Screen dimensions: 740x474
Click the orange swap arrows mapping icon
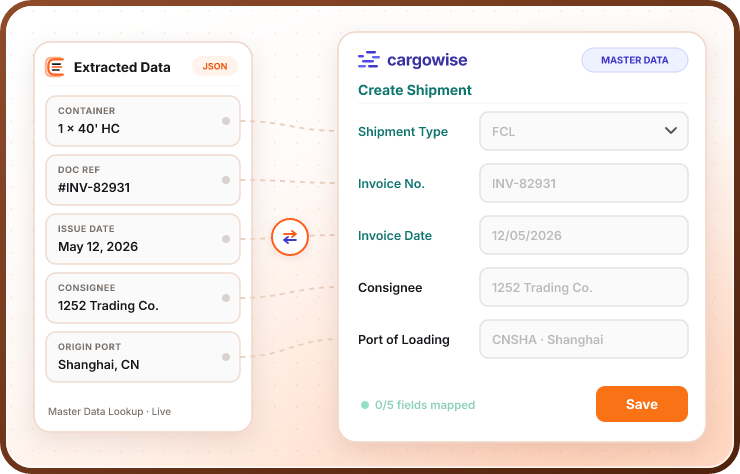pos(290,237)
